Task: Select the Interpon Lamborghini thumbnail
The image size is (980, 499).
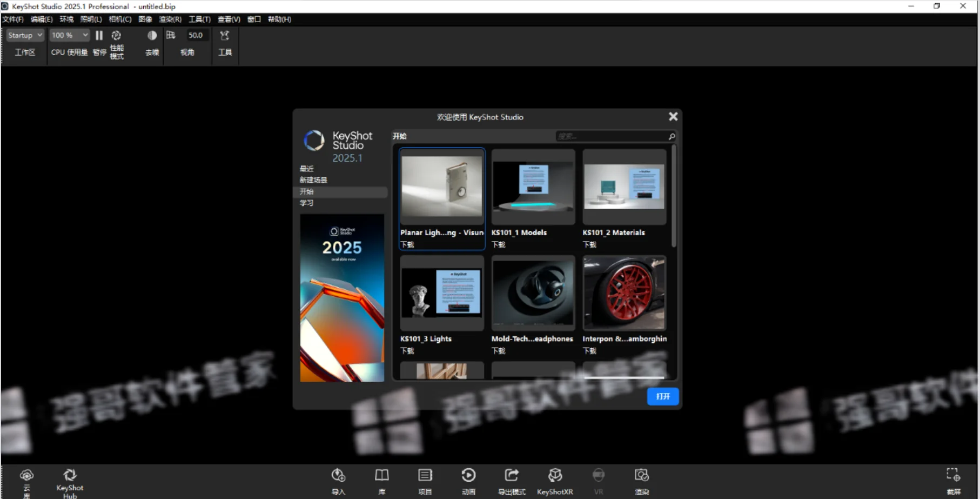Action: [624, 293]
